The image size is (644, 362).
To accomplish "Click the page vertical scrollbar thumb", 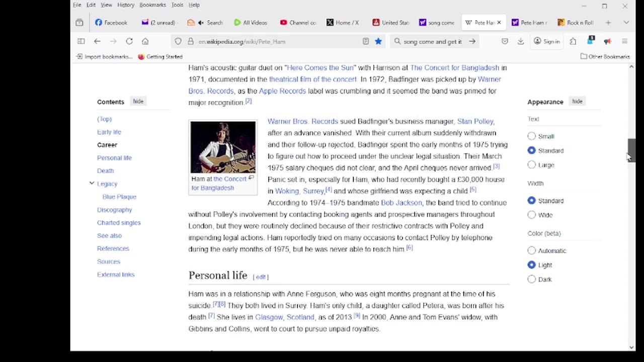I will click(631, 150).
